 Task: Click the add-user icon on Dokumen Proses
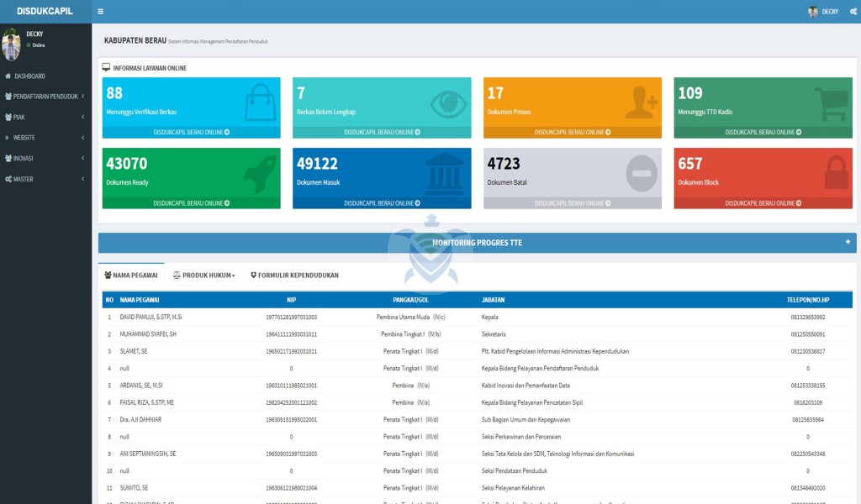click(641, 102)
